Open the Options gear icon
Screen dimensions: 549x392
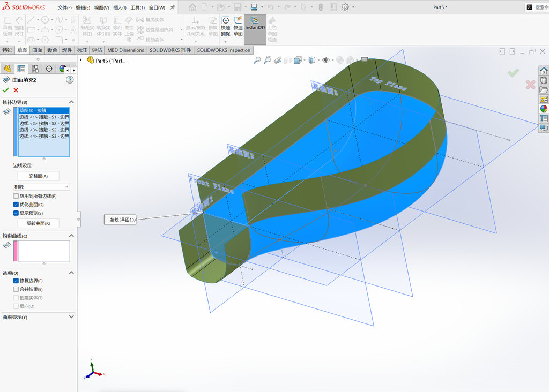[x=345, y=7]
